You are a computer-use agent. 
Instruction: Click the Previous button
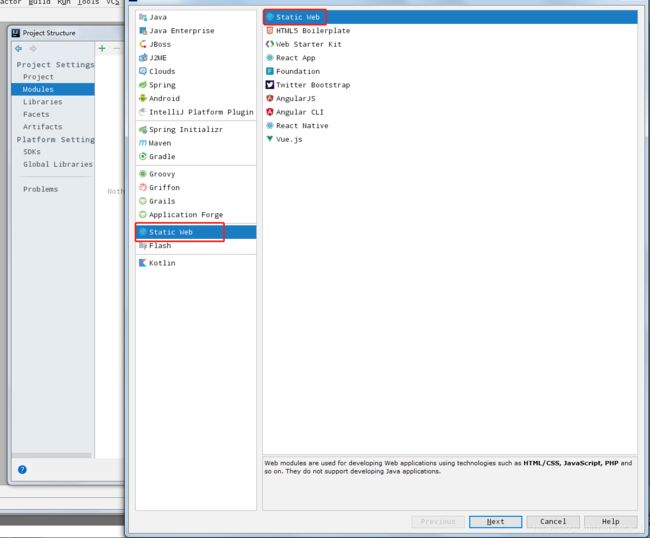438,521
